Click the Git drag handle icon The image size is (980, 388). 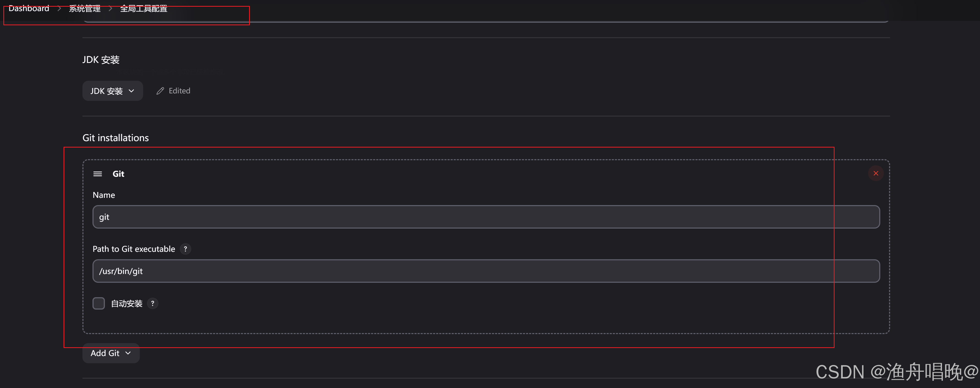(98, 174)
